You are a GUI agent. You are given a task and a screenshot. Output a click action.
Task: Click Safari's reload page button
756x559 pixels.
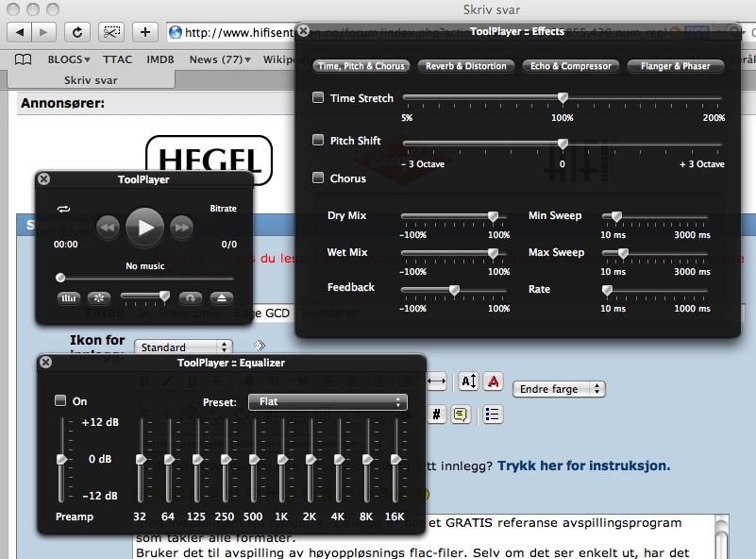(x=77, y=32)
